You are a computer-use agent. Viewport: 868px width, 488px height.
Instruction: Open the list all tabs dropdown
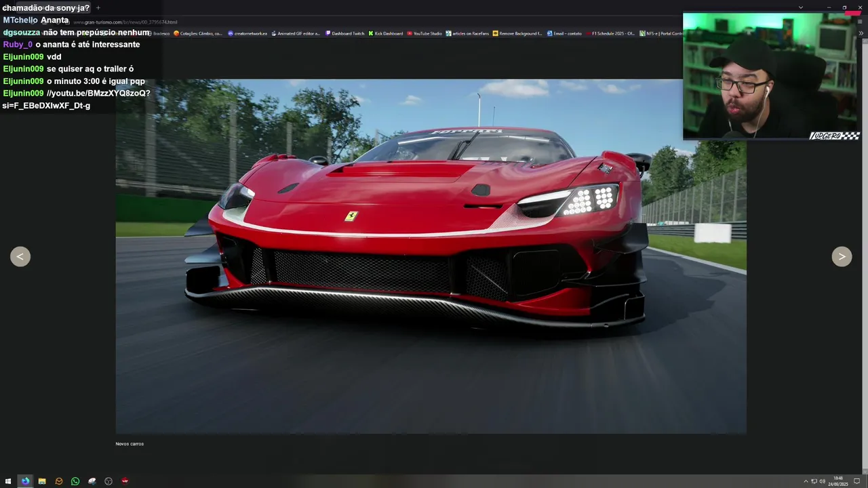pos(801,7)
